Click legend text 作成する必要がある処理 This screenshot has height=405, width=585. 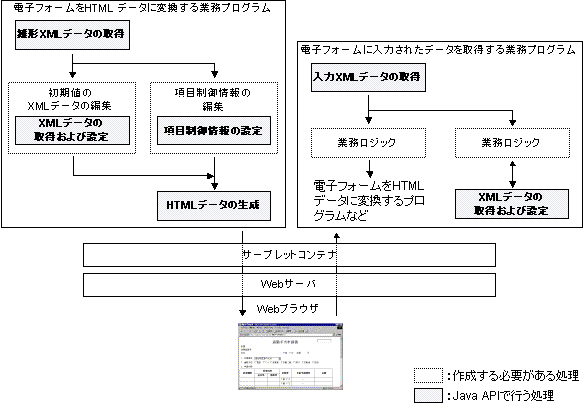pyautogui.click(x=516, y=376)
